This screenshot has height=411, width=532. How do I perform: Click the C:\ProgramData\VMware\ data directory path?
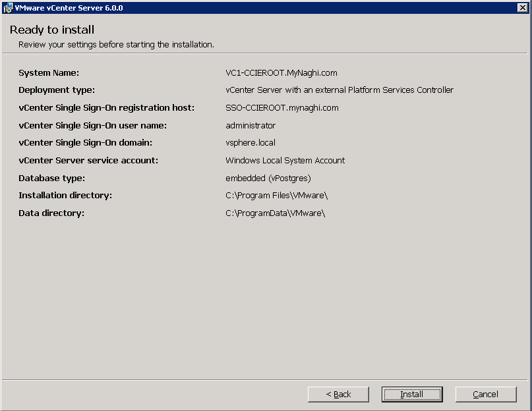pyautogui.click(x=275, y=213)
